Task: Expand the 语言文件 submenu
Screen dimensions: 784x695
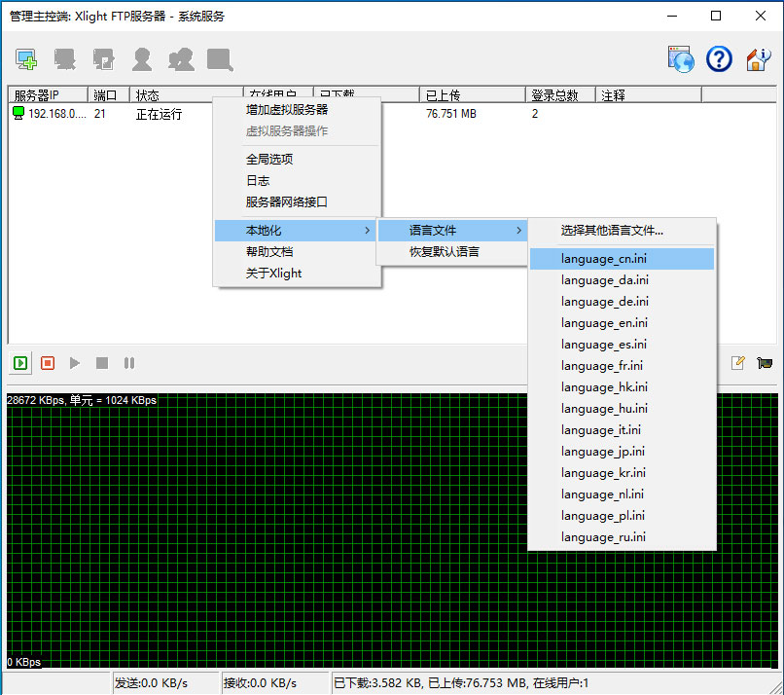Action: click(452, 231)
